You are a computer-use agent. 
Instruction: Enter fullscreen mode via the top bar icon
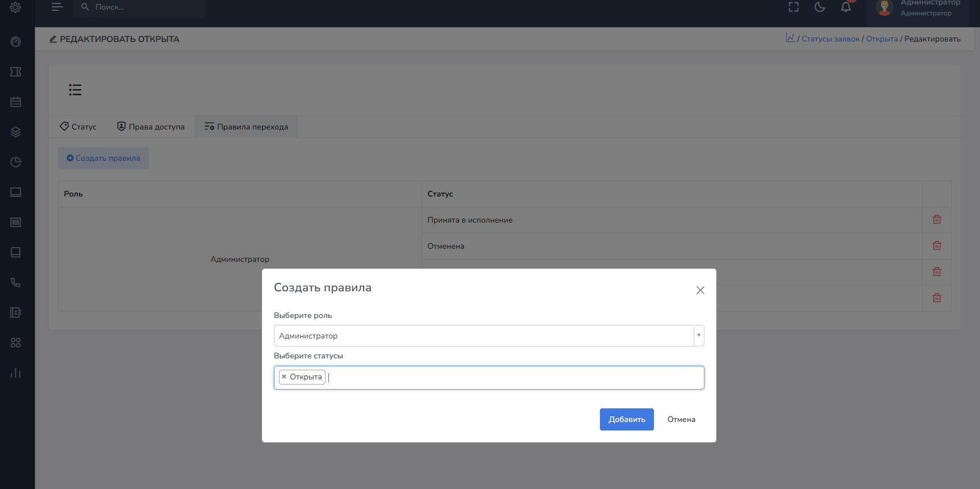793,7
